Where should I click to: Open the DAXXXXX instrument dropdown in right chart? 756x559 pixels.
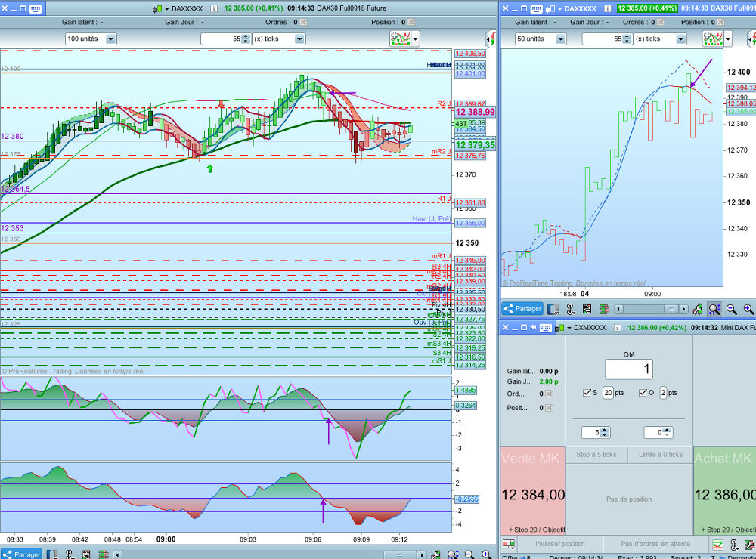click(559, 9)
